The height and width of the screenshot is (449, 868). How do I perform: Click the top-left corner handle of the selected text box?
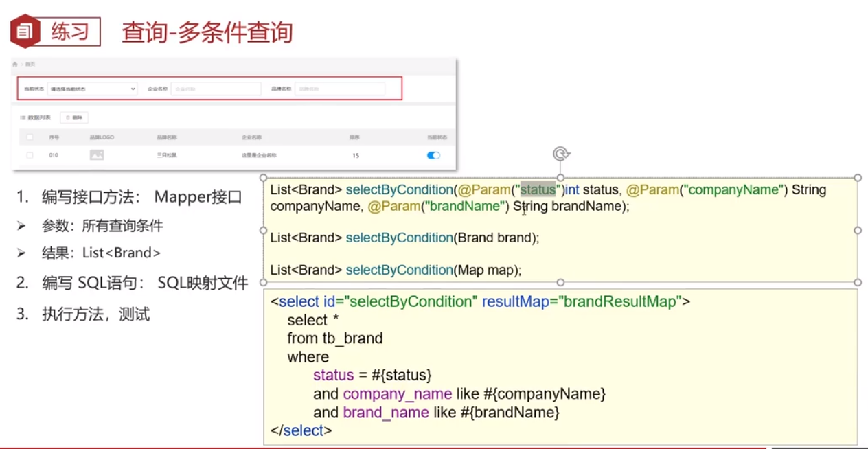point(264,178)
